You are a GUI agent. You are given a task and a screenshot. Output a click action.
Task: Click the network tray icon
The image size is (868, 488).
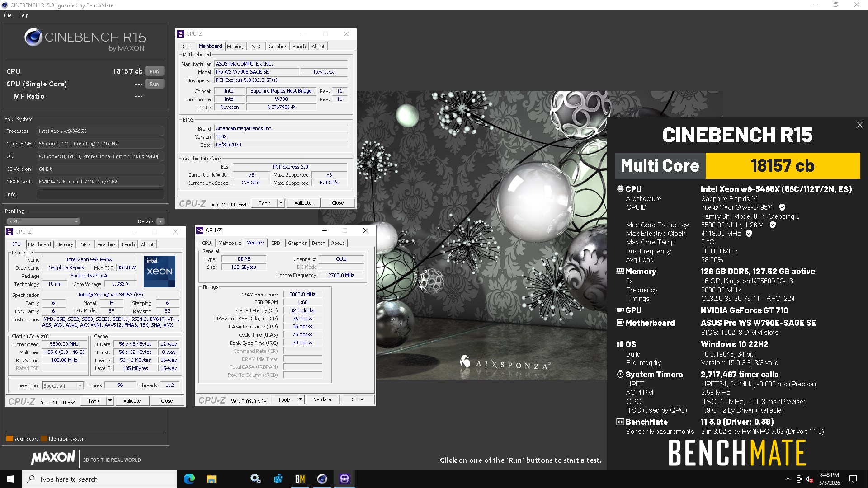(x=799, y=479)
